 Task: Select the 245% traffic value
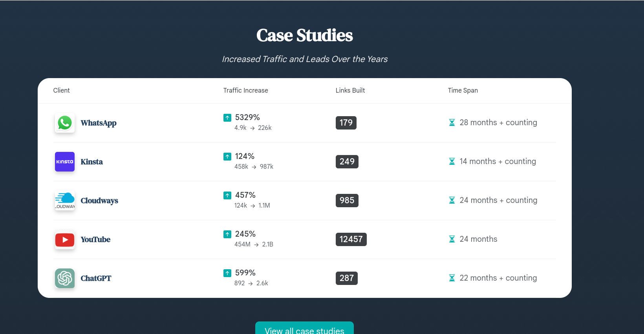(245, 234)
